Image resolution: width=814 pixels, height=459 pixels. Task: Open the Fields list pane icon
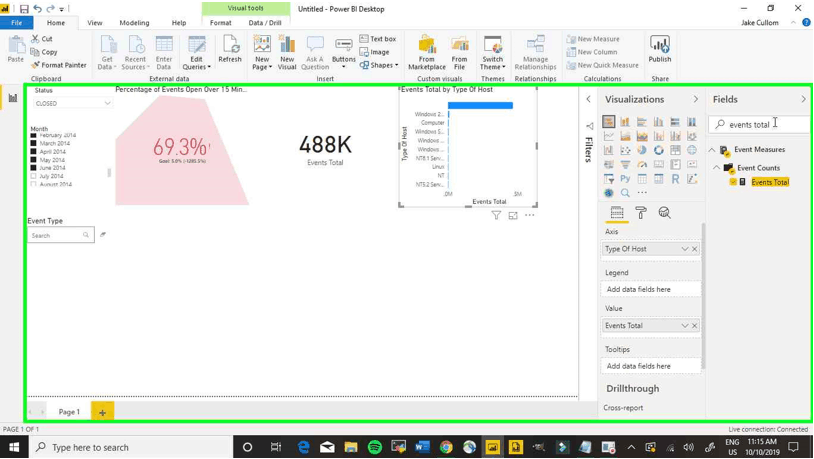pyautogui.click(x=617, y=212)
